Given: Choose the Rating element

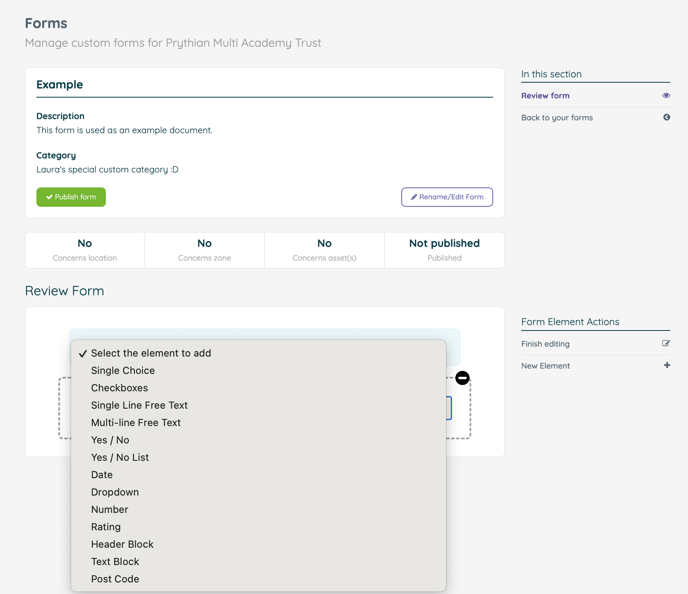Looking at the screenshot, I should pos(258,527).
